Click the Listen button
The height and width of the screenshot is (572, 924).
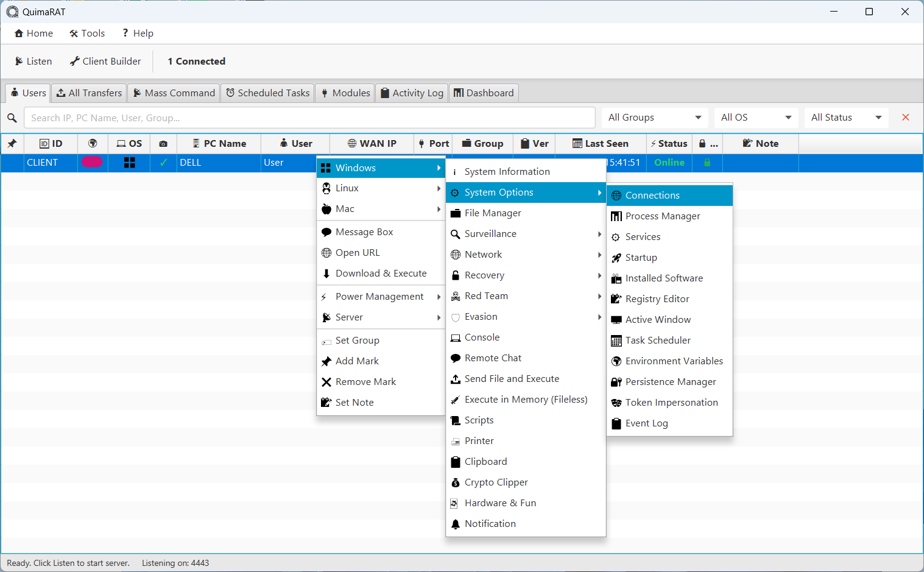tap(33, 61)
